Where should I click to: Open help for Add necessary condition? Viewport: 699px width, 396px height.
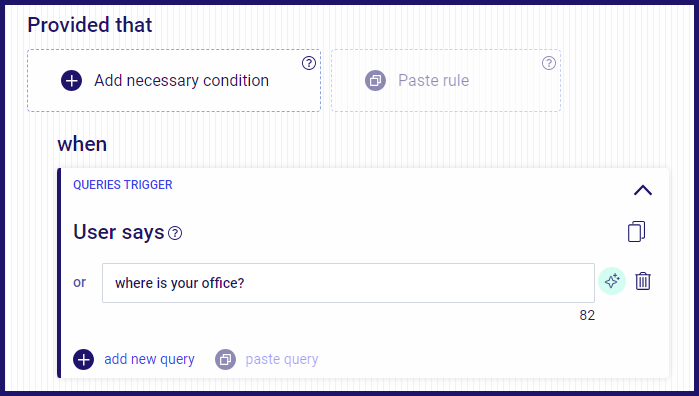click(309, 63)
